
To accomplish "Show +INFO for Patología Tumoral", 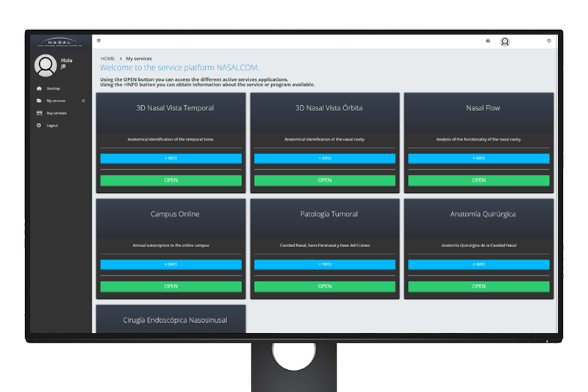I will click(325, 265).
